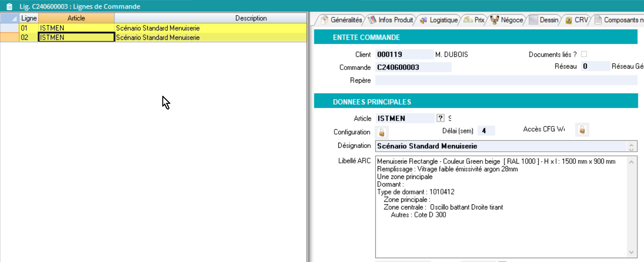Click the Négoce tab icon
Viewport: 644px width, 262px height.
tap(494, 20)
